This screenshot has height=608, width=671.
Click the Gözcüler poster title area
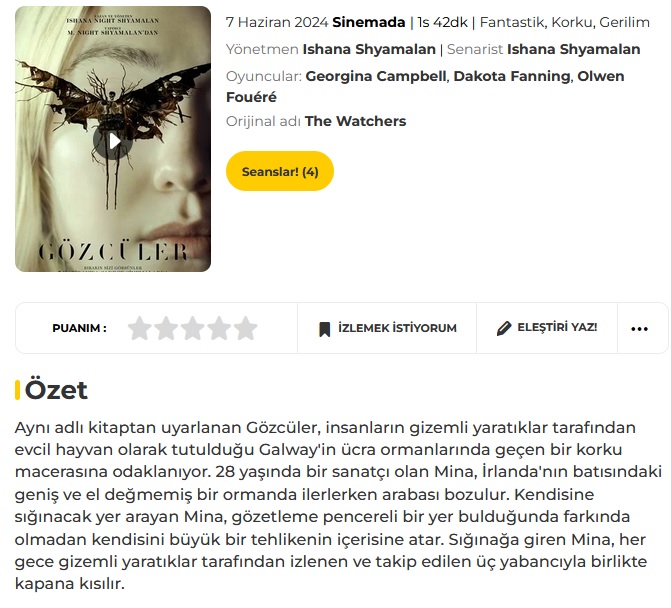(x=113, y=252)
